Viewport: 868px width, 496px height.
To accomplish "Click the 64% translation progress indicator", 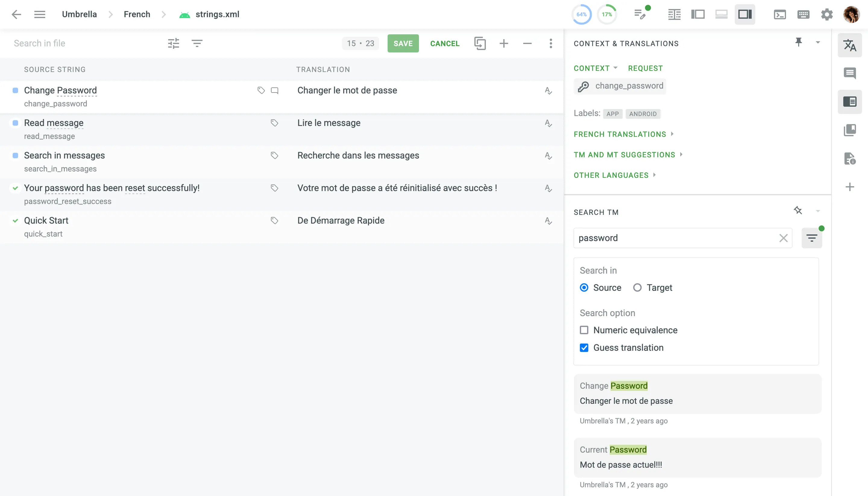I will tap(581, 14).
